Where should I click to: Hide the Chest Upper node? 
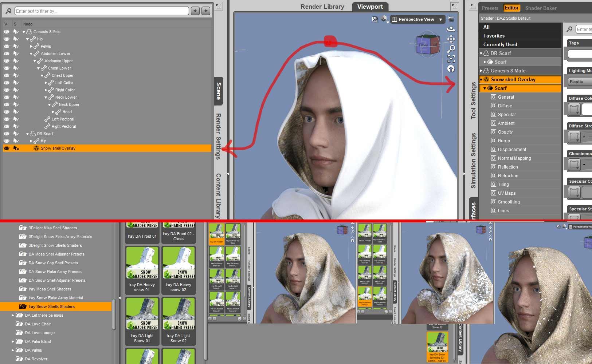pyautogui.click(x=7, y=75)
